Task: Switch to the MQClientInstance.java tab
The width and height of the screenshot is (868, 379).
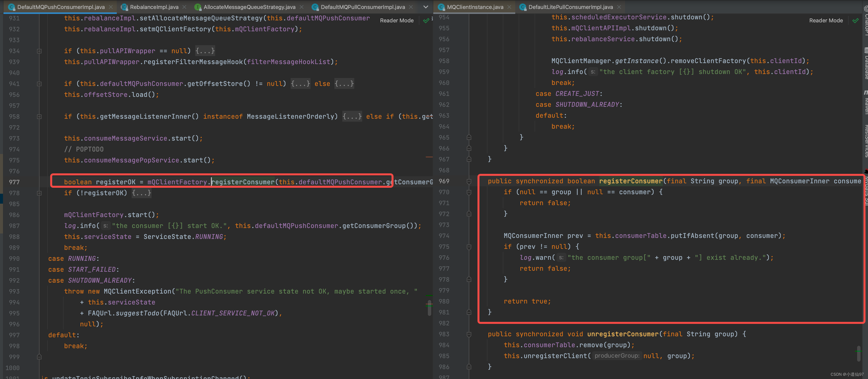Action: click(x=475, y=7)
